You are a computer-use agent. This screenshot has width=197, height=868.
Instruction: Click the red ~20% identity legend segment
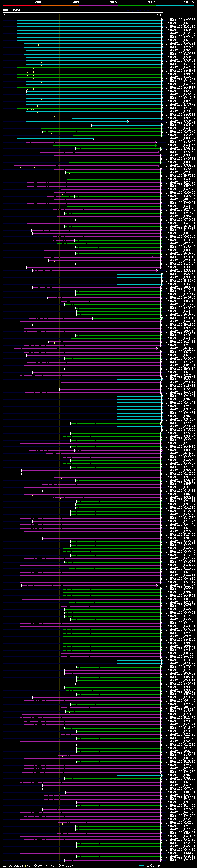(22, 6)
